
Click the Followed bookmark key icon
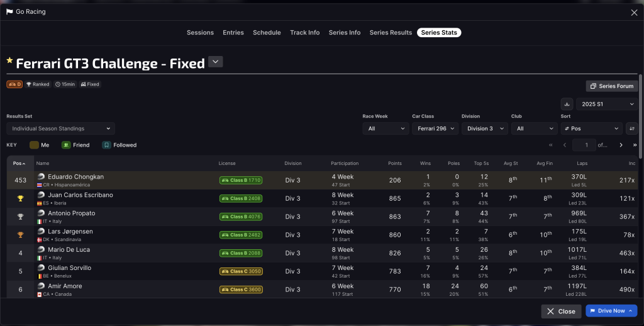click(106, 145)
